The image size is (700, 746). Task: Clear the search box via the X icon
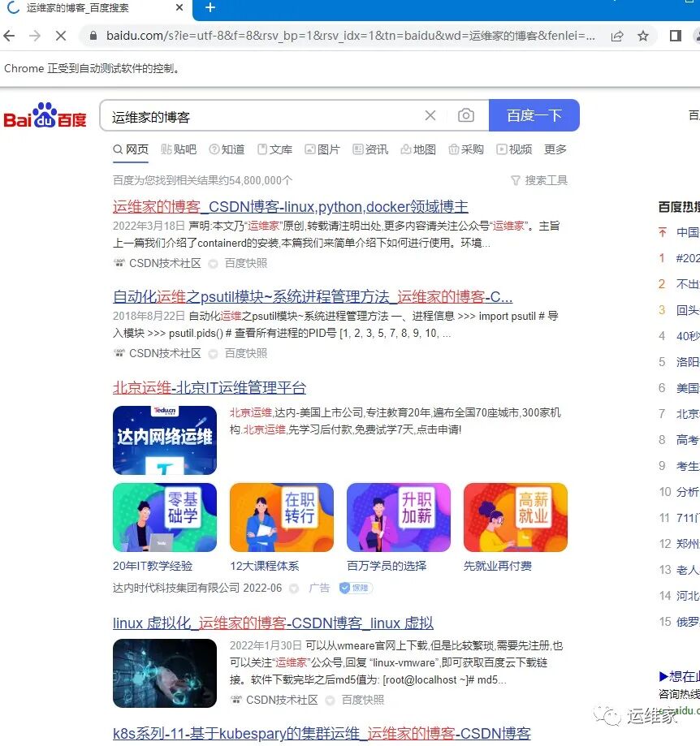(430, 115)
